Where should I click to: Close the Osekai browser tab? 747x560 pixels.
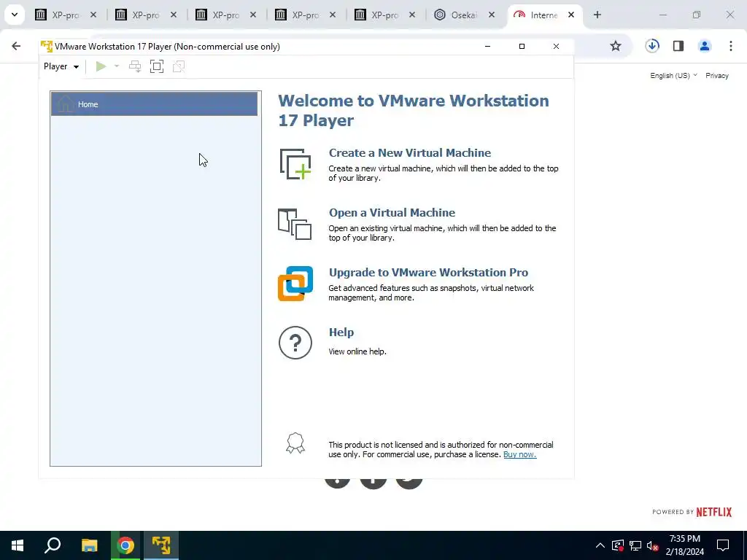492,15
